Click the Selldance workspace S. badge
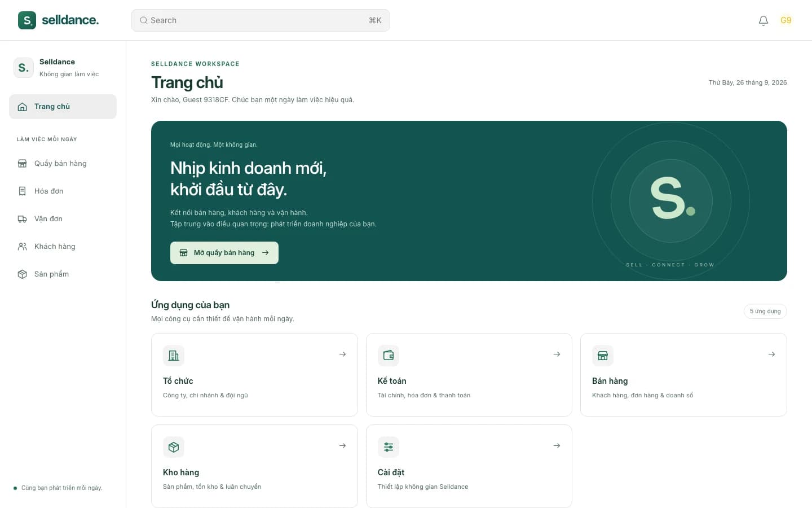 point(24,68)
